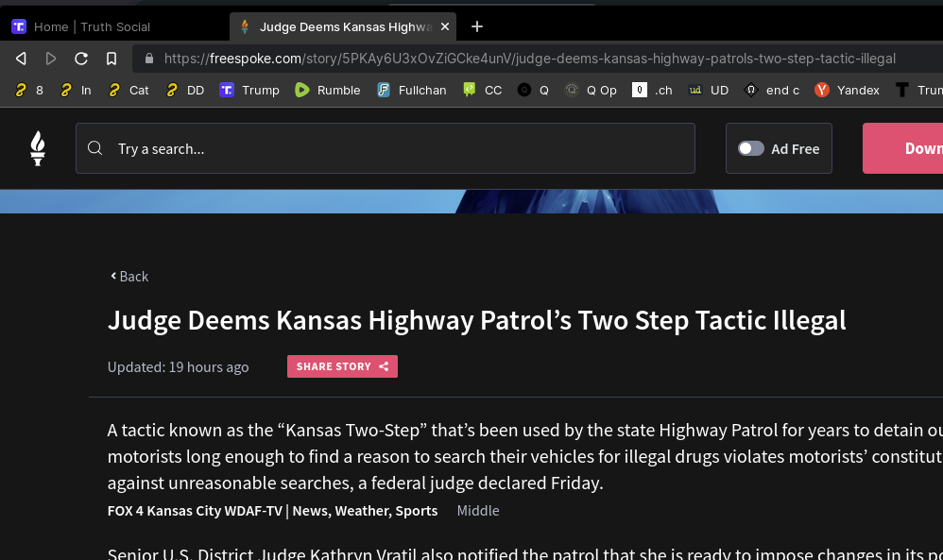Open the 'end c' bookmark
943x560 pixels.
point(772,90)
